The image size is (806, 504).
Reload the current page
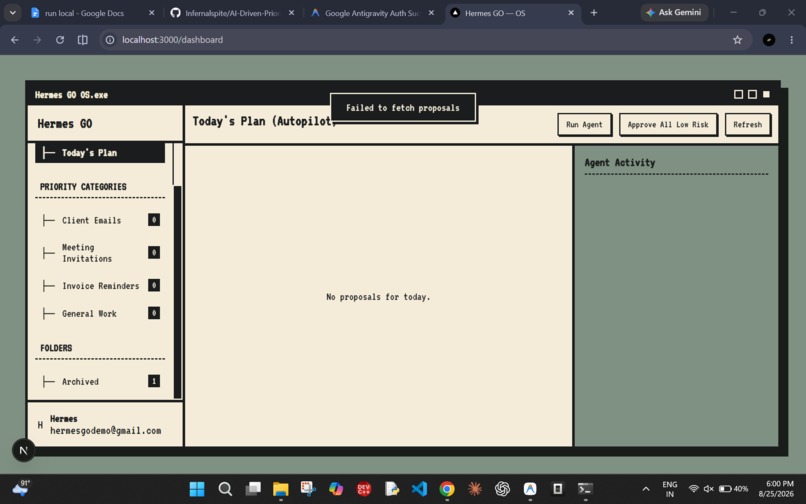pyautogui.click(x=60, y=40)
